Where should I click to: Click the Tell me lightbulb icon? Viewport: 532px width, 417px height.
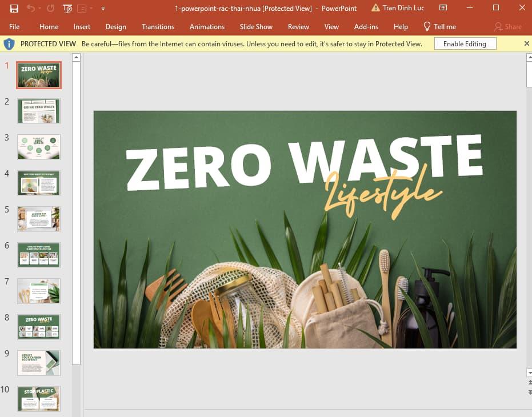pyautogui.click(x=427, y=27)
